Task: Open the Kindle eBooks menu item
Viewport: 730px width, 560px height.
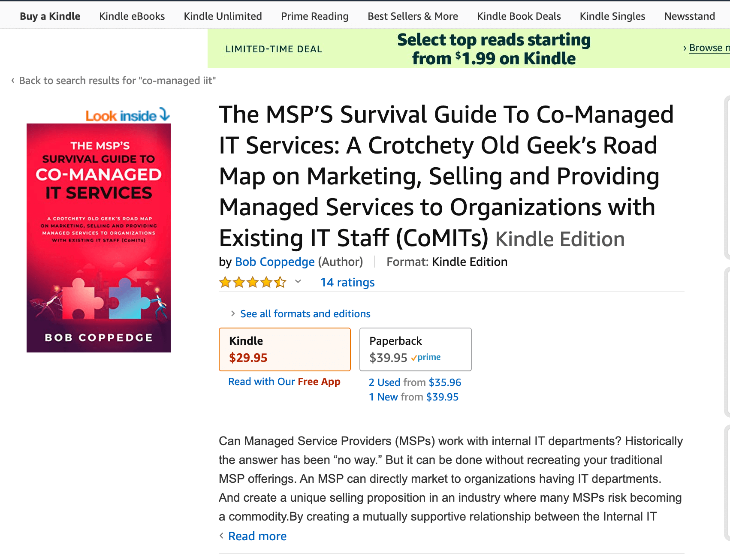Action: tap(132, 16)
